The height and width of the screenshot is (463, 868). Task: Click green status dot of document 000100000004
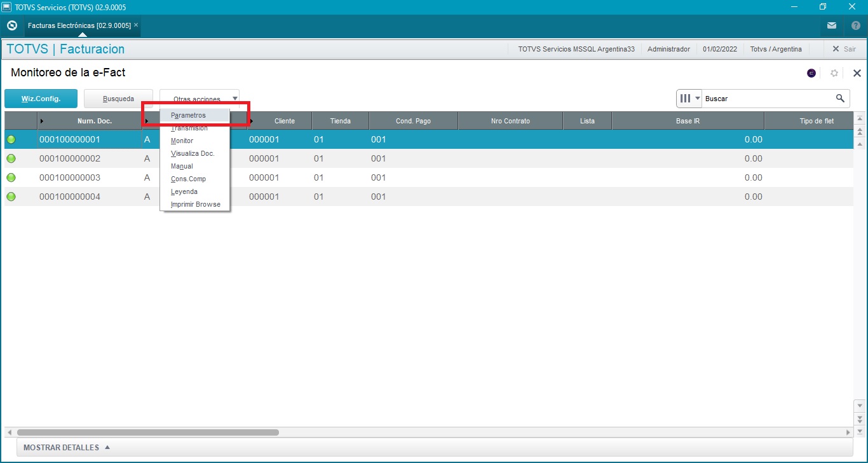[x=11, y=197]
